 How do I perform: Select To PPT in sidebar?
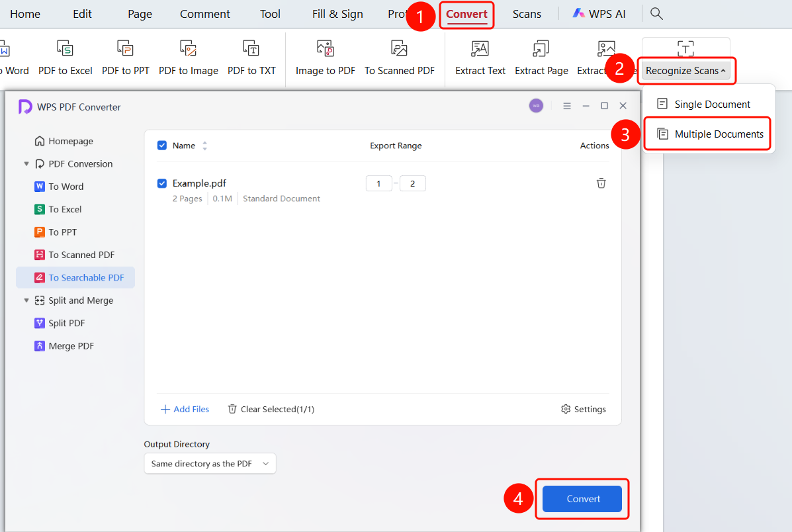(56, 232)
